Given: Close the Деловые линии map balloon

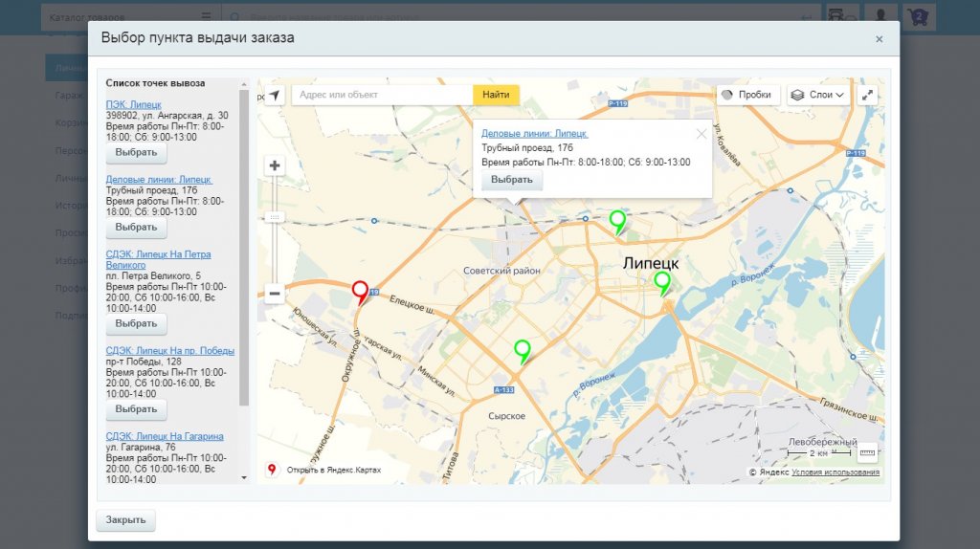Looking at the screenshot, I should (x=701, y=134).
